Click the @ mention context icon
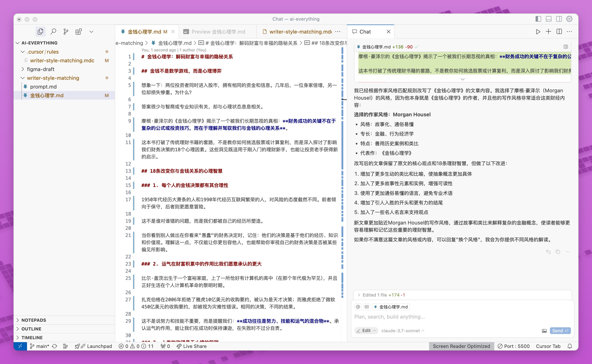592x364 pixels. tap(358, 307)
